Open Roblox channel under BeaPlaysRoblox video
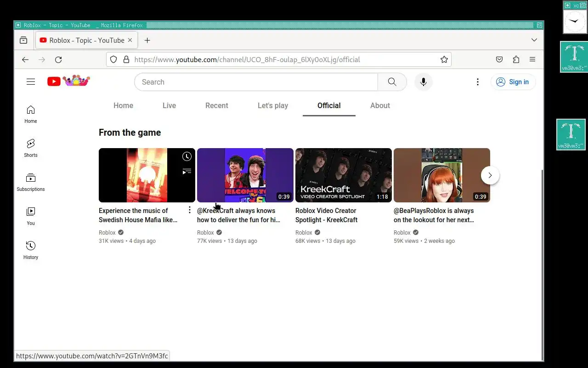Screen dimensions: 588x368 [x=402, y=233]
